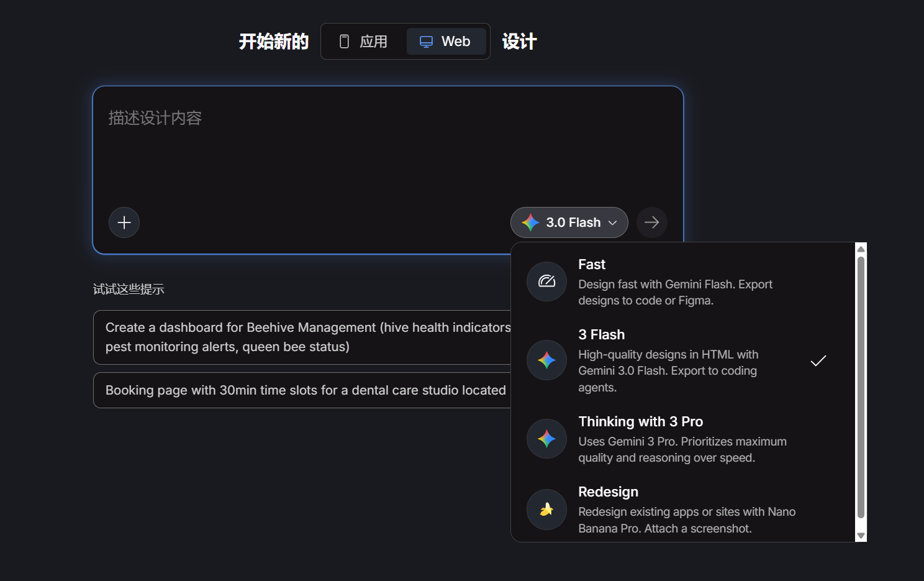This screenshot has width=924, height=581.
Task: Click the Gemini star icon beside Thinking with 3 Pro
Action: (x=546, y=439)
